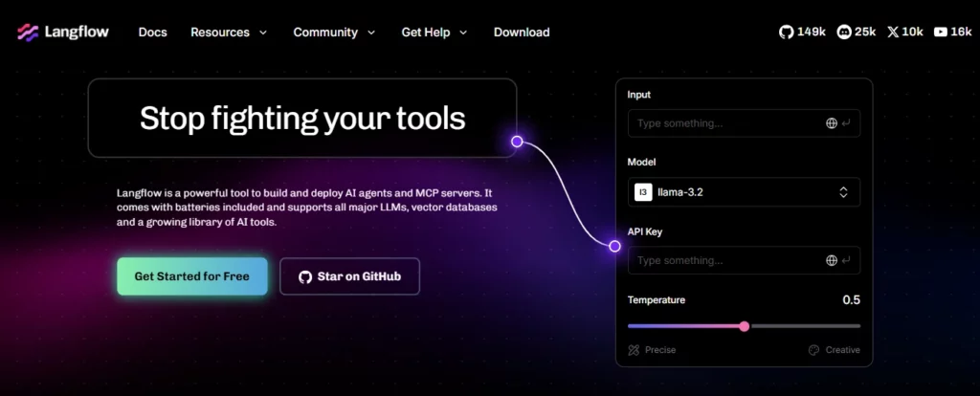
Task: Click the 10k X followers count
Action: (x=912, y=33)
